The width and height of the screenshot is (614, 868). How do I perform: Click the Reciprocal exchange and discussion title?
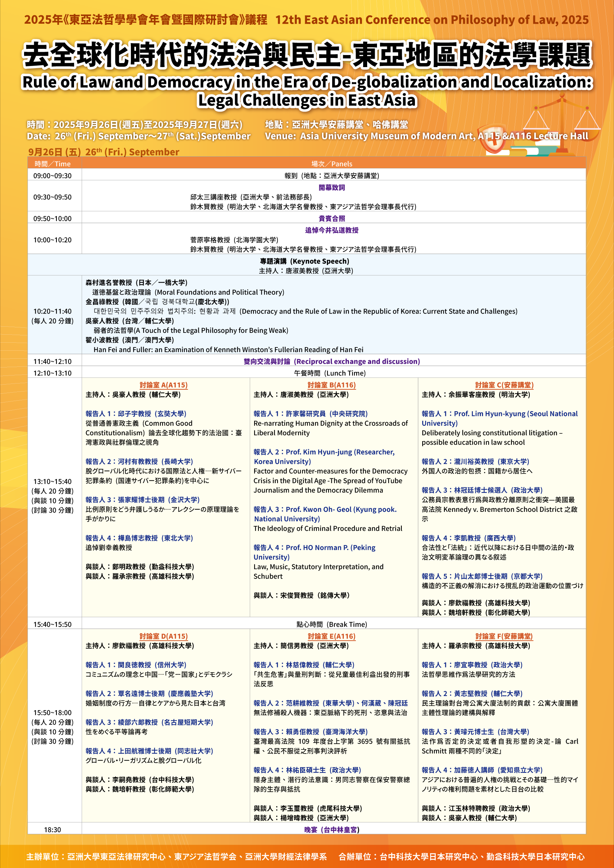[x=331, y=361]
